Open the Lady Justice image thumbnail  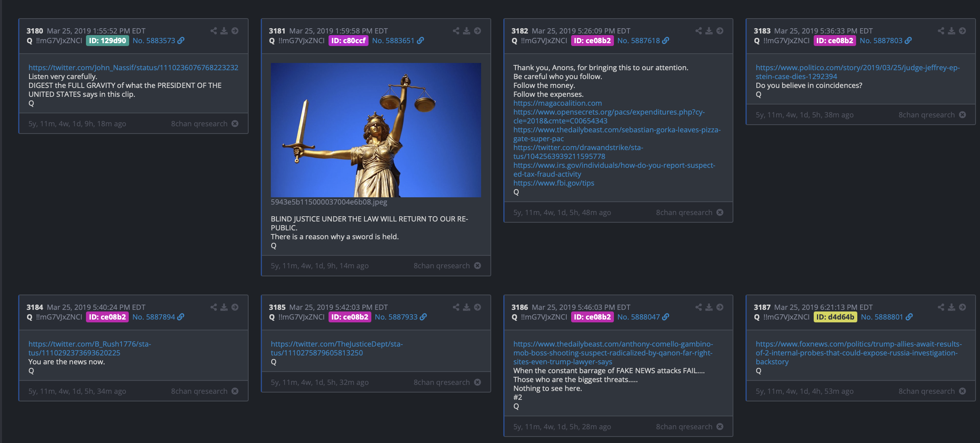coord(376,130)
